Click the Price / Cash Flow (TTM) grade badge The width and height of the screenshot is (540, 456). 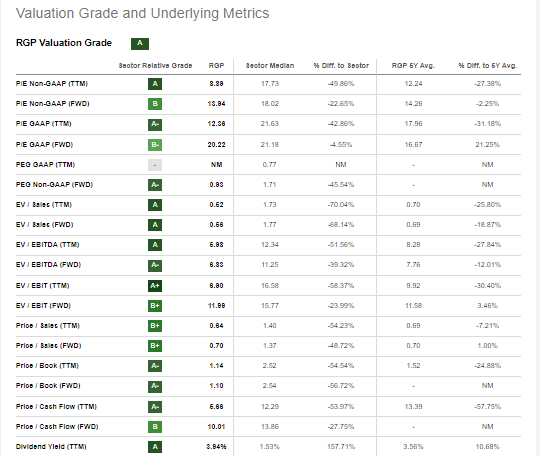(x=155, y=407)
